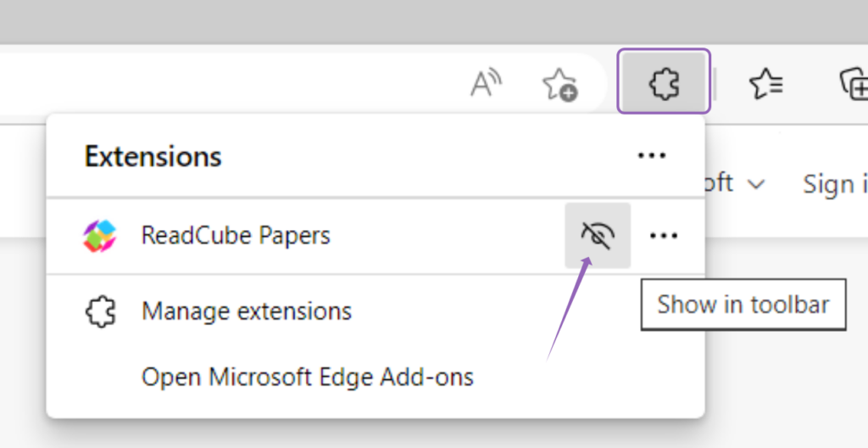The width and height of the screenshot is (868, 448).
Task: Expand the chevron dropdown next to Sign in
Action: coord(757,184)
